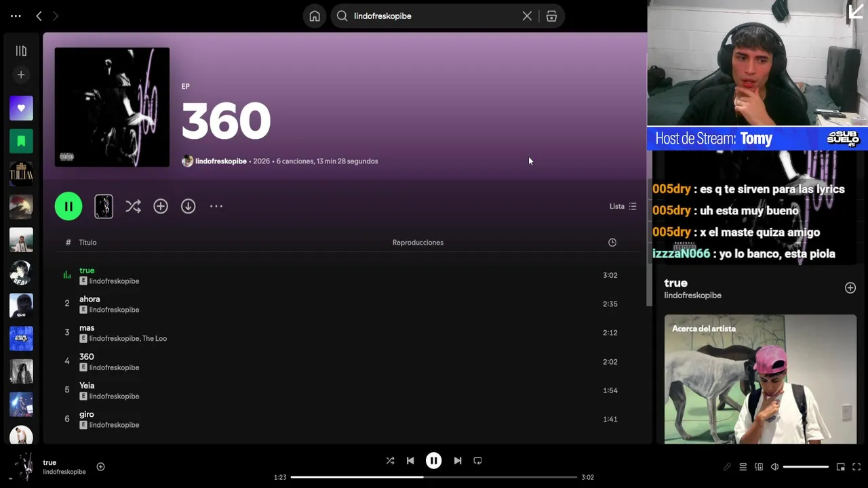Open lindofreskopibe link under 'ahora'

(114, 310)
